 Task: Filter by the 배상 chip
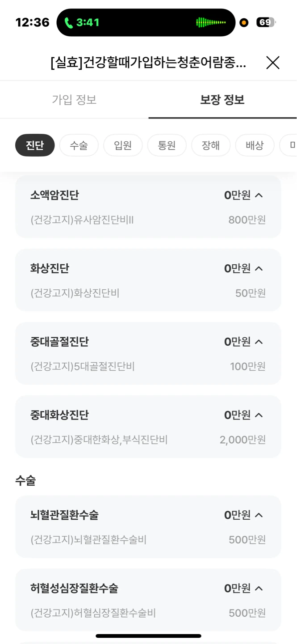tap(255, 145)
